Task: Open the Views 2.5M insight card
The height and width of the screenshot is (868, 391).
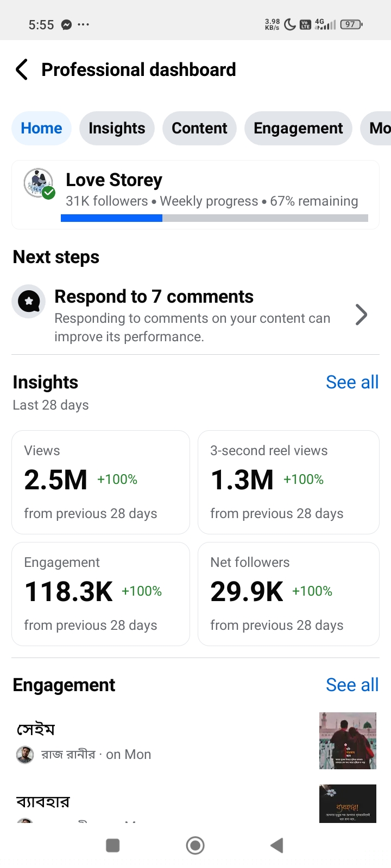Action: pyautogui.click(x=100, y=482)
